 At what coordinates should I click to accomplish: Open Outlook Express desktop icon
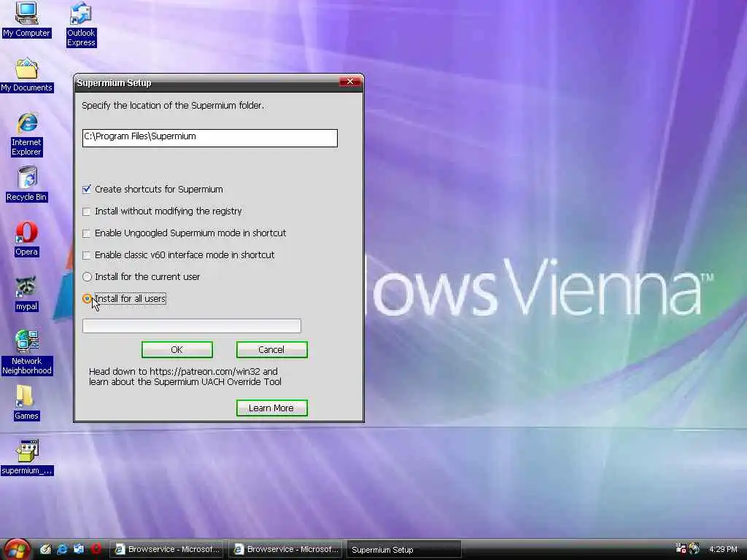coord(81,24)
